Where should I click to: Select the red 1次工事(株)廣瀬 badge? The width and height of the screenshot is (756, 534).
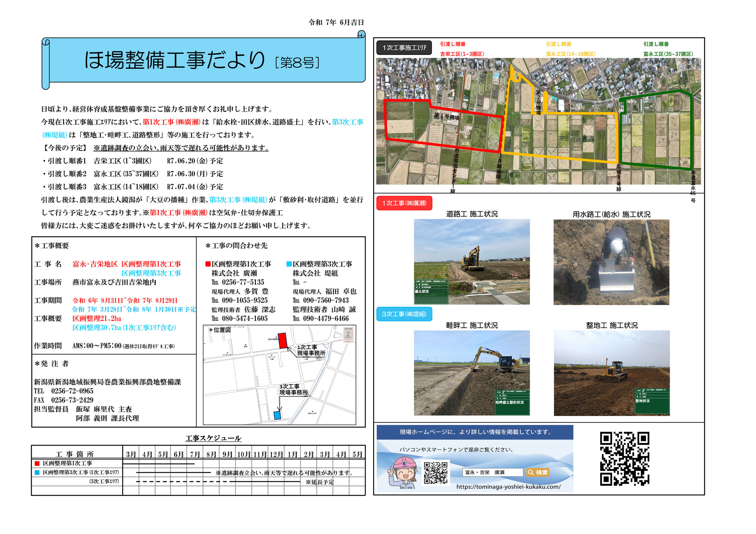pos(404,203)
